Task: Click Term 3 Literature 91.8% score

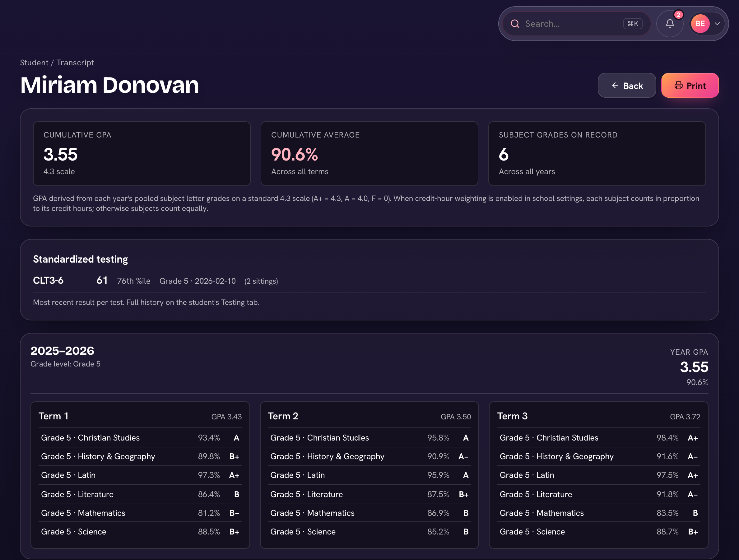Action: (x=667, y=494)
